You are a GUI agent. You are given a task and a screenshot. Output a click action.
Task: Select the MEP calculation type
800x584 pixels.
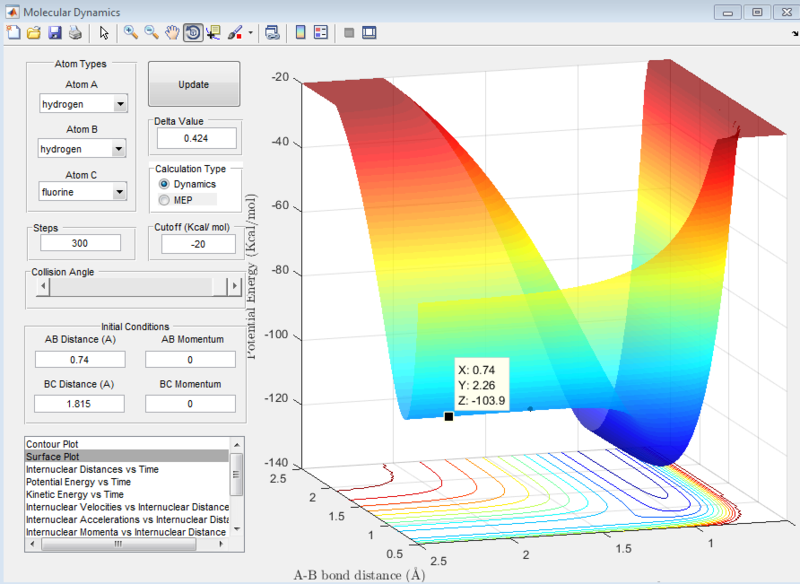[164, 200]
